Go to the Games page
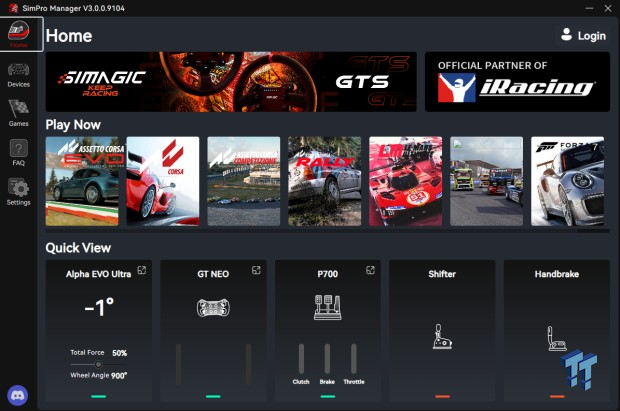The image size is (620, 411). [19, 113]
